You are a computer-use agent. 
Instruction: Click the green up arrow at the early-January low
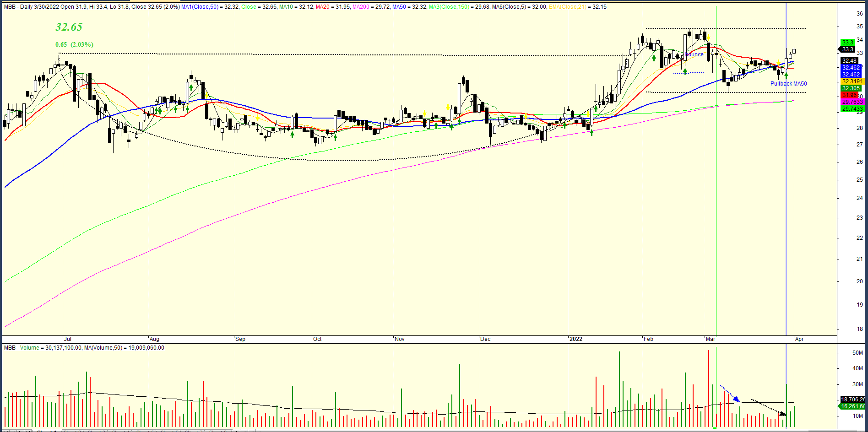(592, 132)
